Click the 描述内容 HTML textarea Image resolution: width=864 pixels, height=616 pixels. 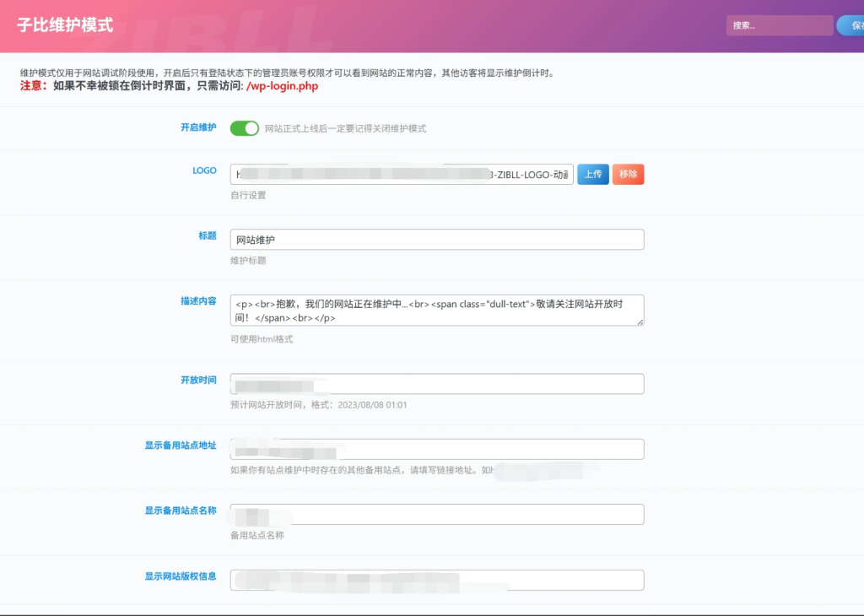[x=437, y=311]
